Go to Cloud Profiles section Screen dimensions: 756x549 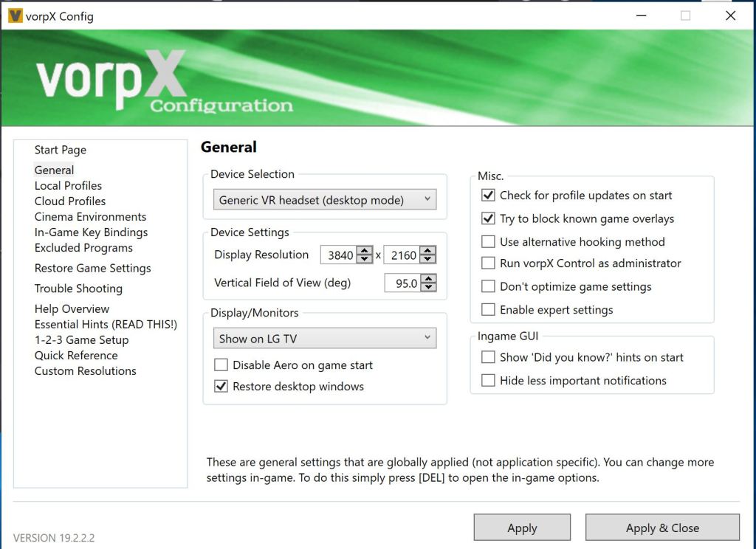(70, 201)
